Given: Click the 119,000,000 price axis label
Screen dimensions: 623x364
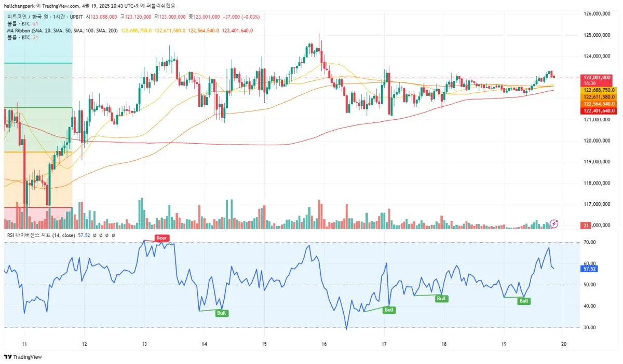Looking at the screenshot, I should point(597,162).
